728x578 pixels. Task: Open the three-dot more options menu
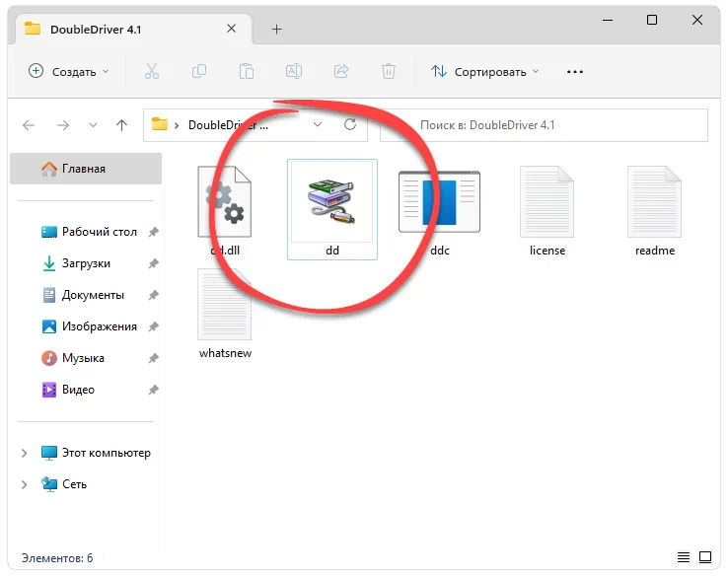click(575, 72)
